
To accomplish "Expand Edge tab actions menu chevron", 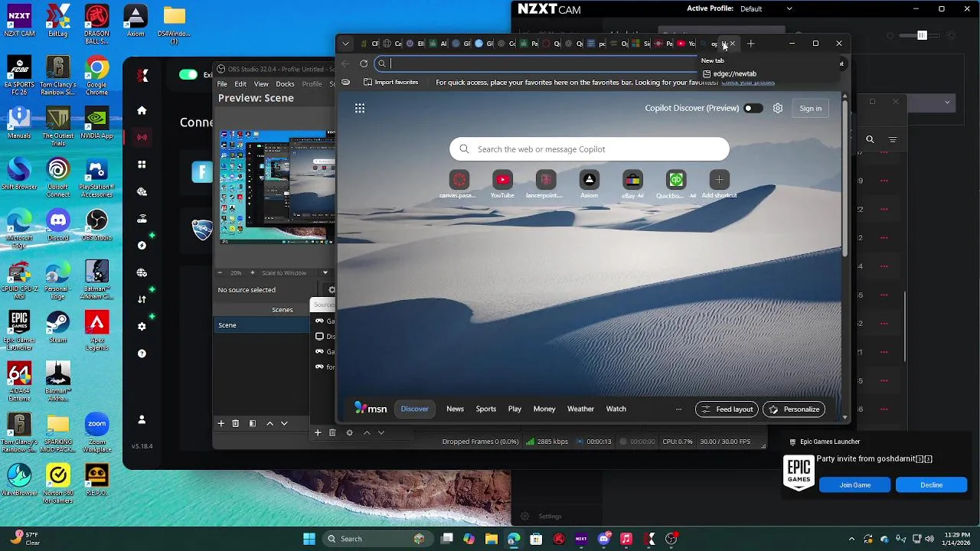I will coord(345,44).
